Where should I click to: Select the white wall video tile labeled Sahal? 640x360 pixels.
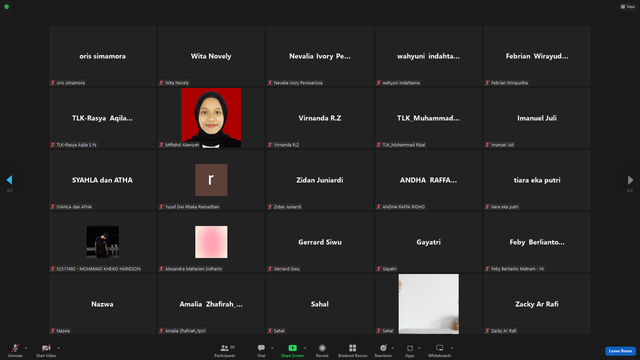click(429, 304)
